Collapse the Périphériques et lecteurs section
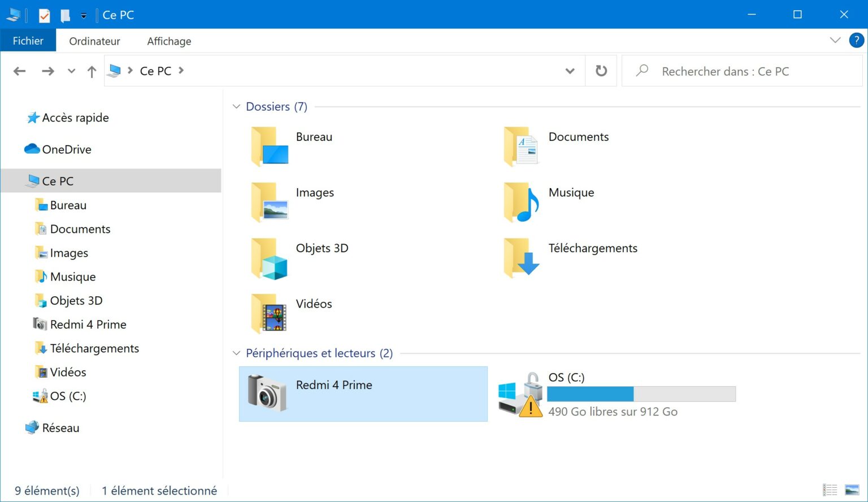This screenshot has height=502, width=868. point(236,353)
